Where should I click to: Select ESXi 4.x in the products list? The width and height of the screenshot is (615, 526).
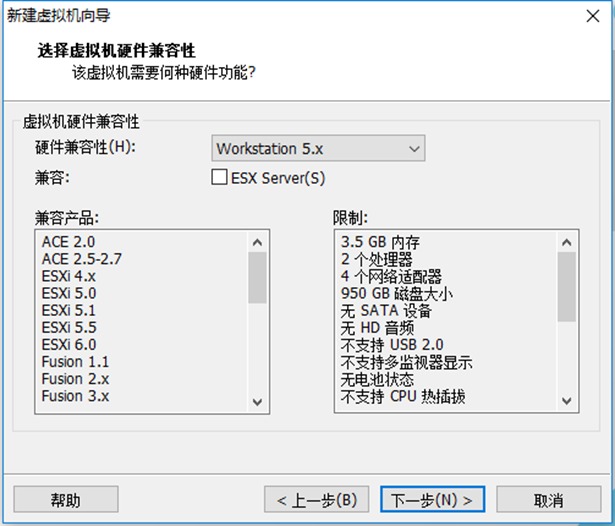(x=69, y=276)
